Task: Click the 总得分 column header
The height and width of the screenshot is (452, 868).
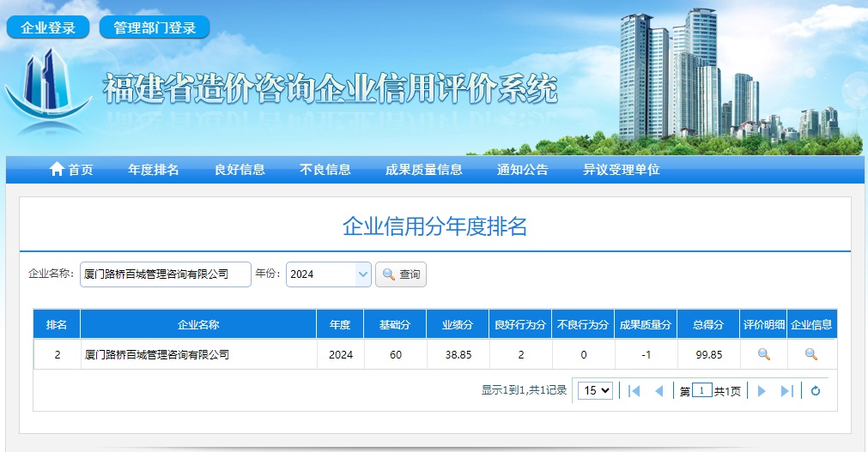Action: click(708, 324)
